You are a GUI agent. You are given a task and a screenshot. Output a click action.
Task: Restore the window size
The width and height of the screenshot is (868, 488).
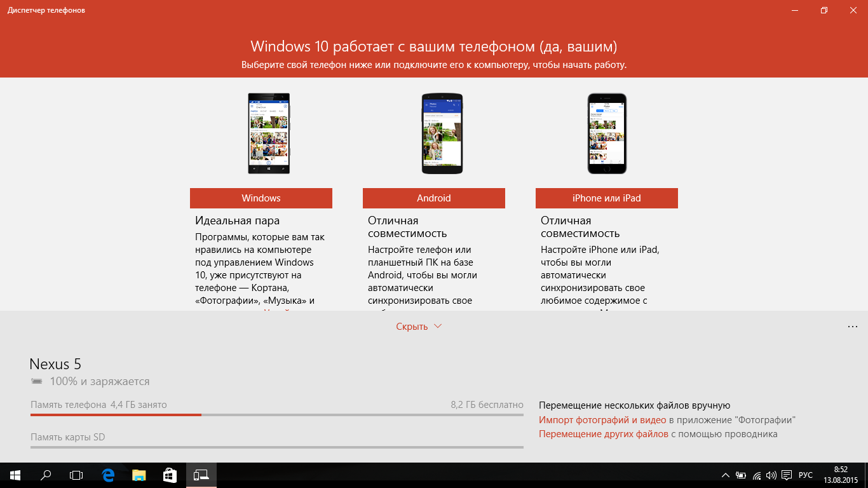coord(824,10)
